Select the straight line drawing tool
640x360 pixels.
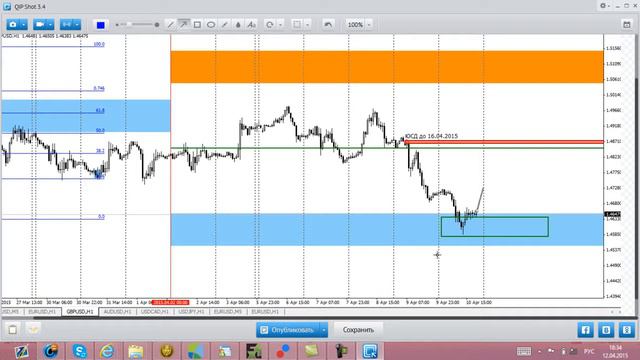pos(171,25)
